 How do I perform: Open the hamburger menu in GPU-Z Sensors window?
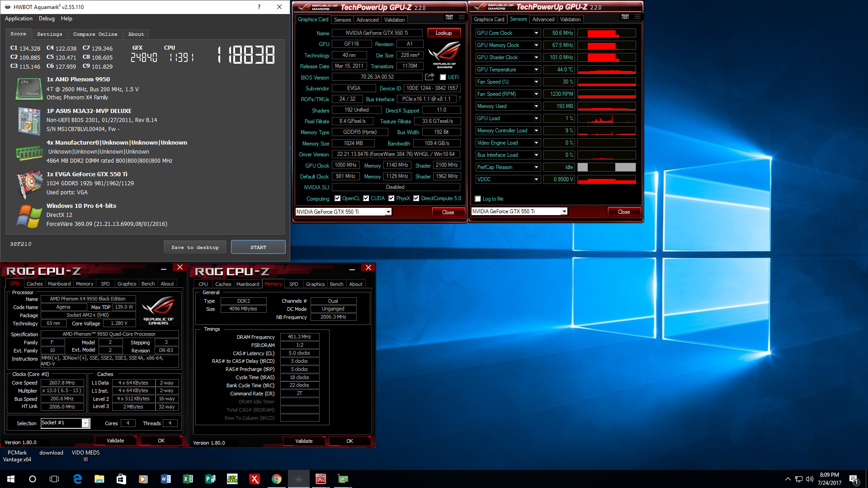point(637,17)
